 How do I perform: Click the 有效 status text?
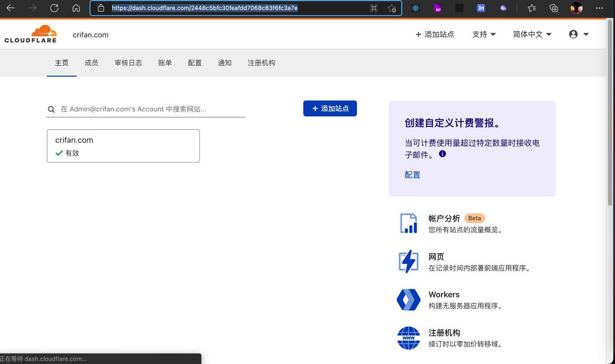point(72,153)
